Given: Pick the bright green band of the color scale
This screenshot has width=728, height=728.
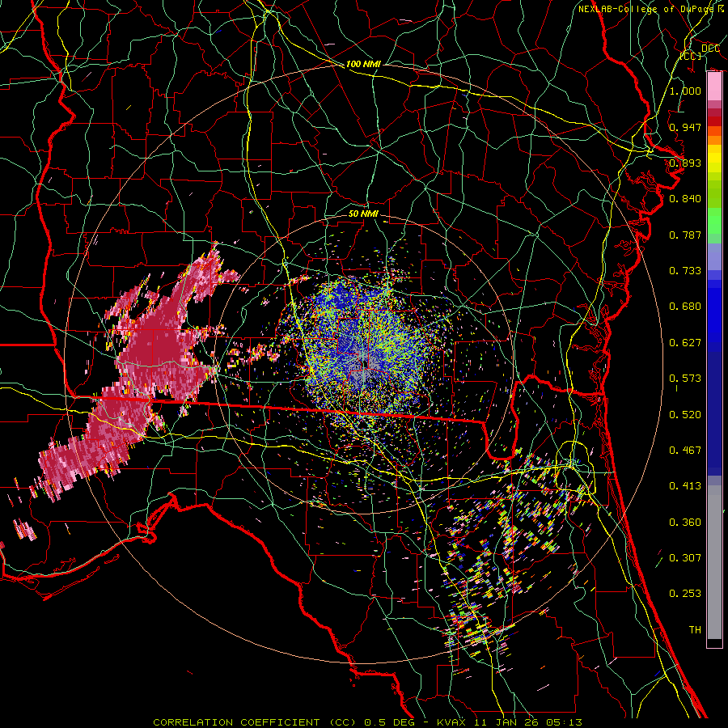Looking at the screenshot, I should click(x=714, y=221).
